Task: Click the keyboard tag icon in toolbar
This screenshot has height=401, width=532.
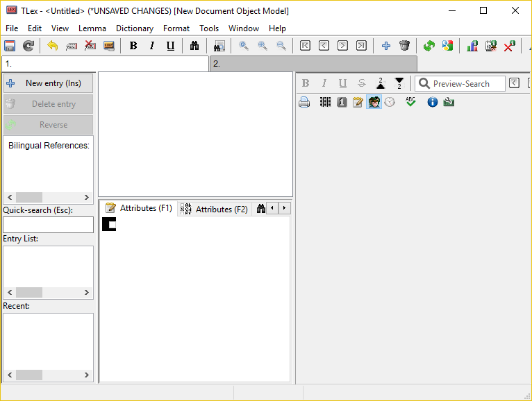Action: pyautogui.click(x=72, y=45)
